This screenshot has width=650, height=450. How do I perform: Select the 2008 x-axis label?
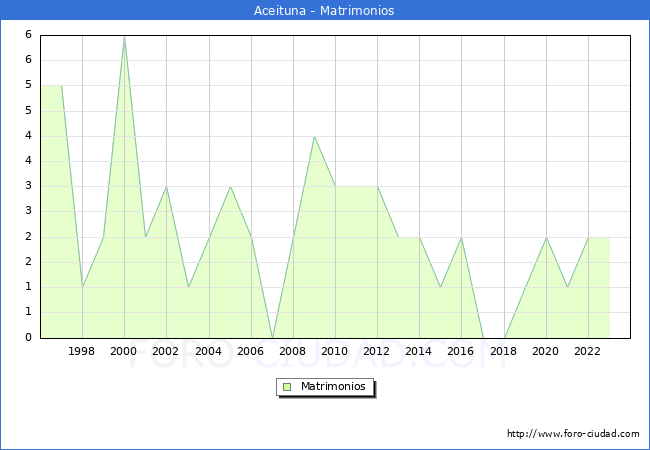click(x=293, y=351)
